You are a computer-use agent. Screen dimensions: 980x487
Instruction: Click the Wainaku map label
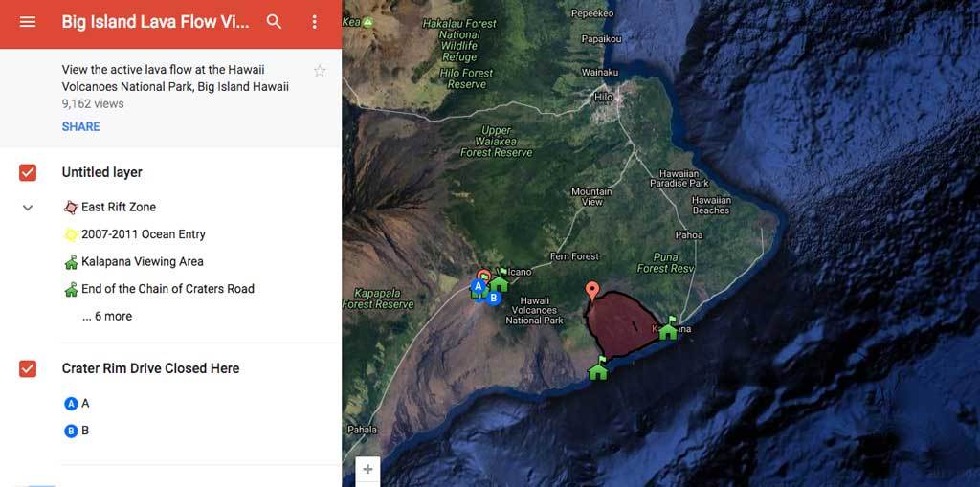point(599,73)
